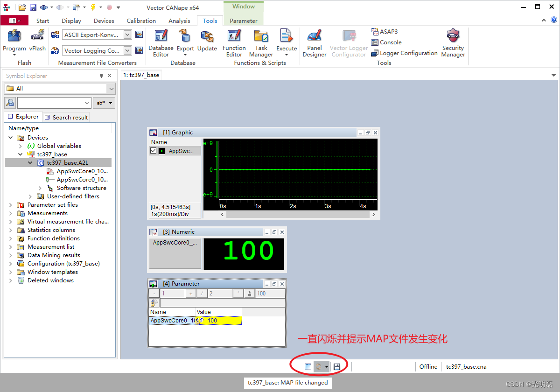The image size is (560, 392).
Task: Run the Vector Logging converter arrow button
Action: [139, 50]
